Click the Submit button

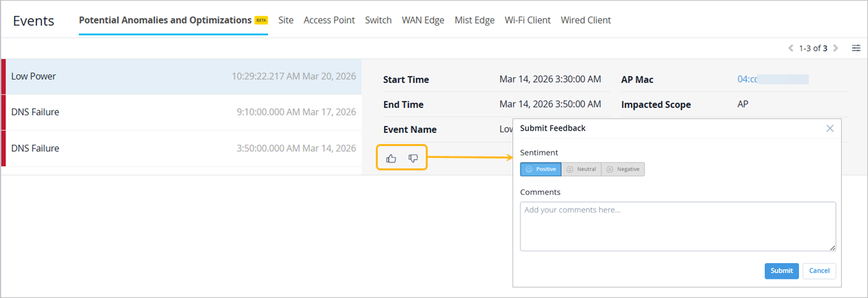781,271
